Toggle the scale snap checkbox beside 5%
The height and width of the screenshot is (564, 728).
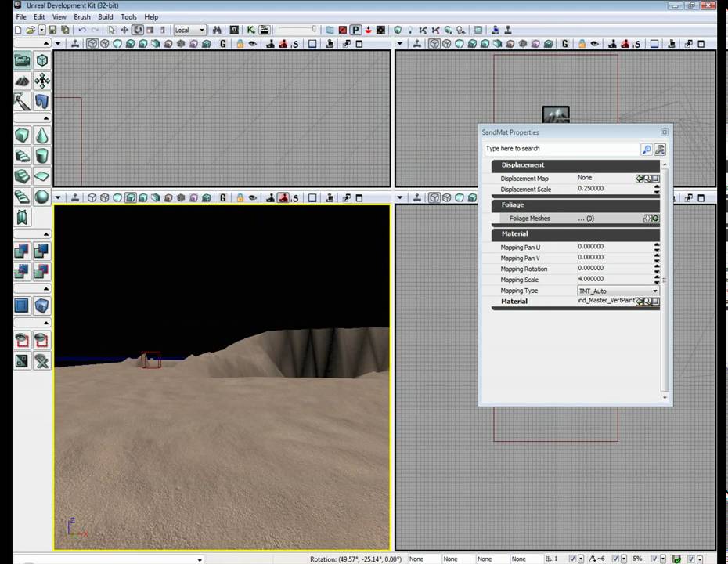[654, 559]
